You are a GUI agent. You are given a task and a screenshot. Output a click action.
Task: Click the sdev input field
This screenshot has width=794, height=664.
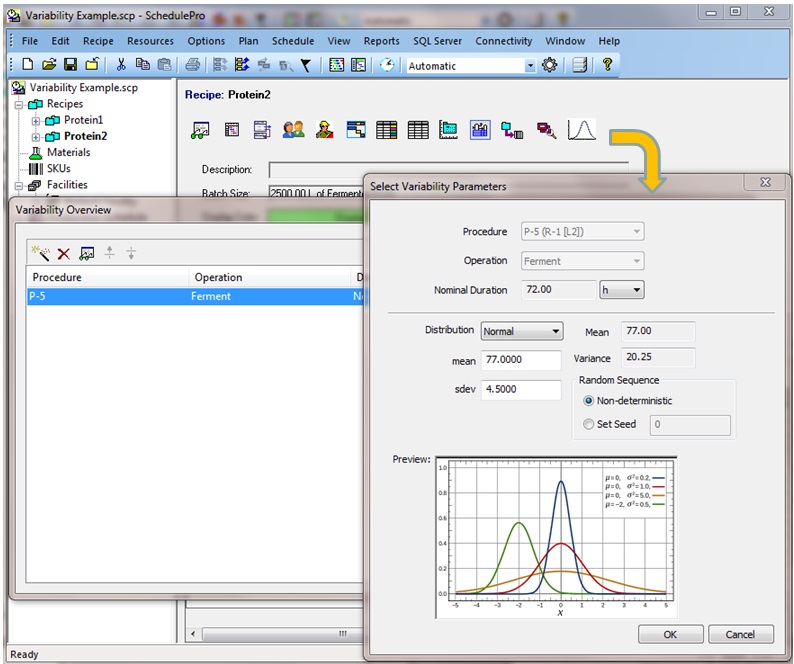(521, 390)
